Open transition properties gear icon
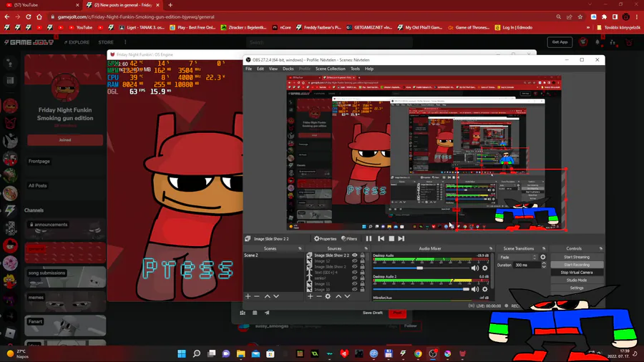The width and height of the screenshot is (644, 362). click(543, 258)
